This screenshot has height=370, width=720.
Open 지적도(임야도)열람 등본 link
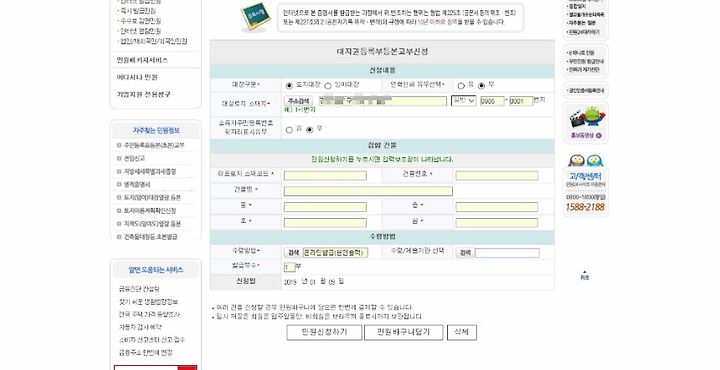click(x=152, y=224)
